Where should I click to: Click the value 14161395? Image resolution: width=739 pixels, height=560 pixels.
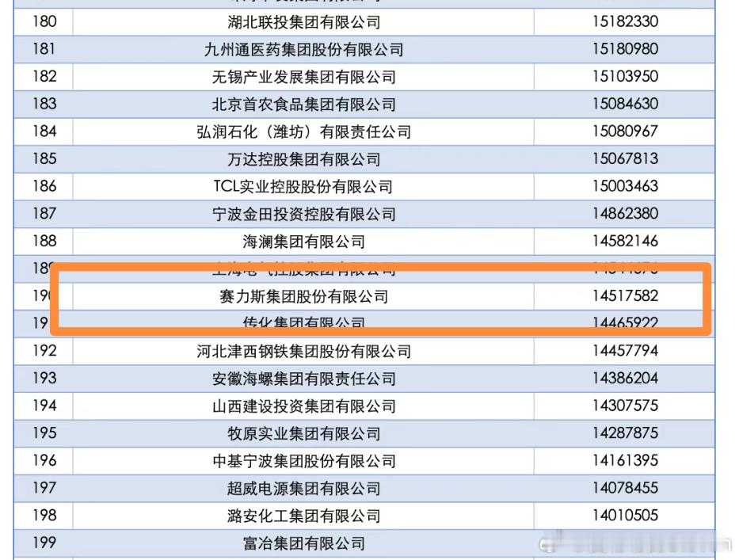coord(625,460)
